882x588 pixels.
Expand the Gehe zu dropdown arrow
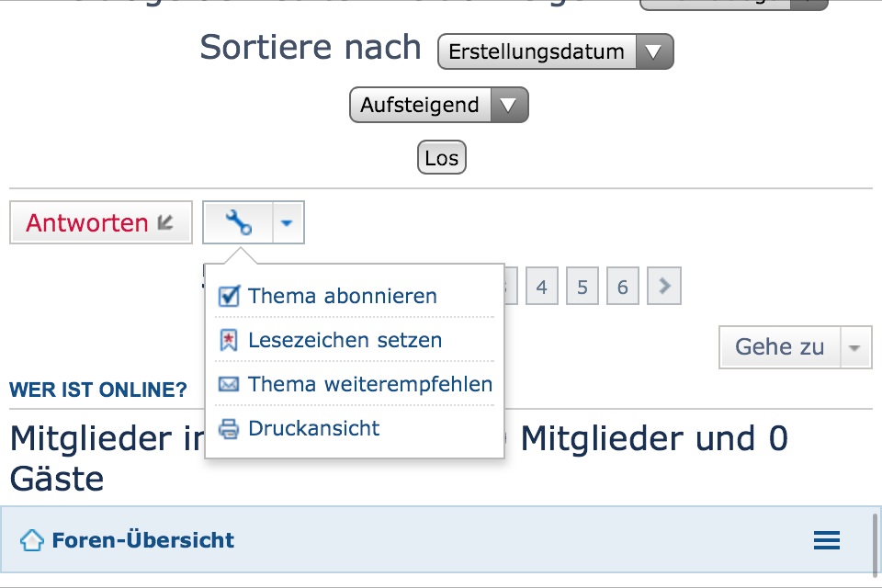click(x=854, y=347)
